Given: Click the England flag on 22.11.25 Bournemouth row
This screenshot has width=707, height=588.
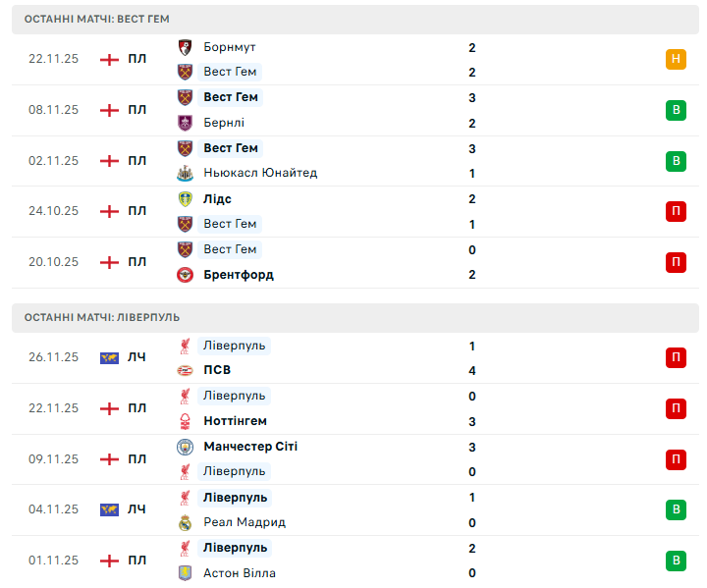Looking at the screenshot, I should pyautogui.click(x=109, y=59).
